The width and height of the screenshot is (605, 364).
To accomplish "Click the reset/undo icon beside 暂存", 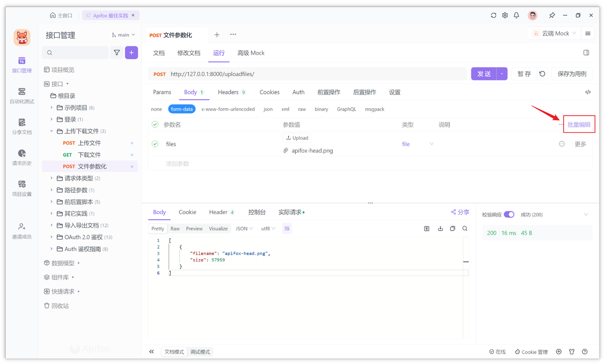I will point(542,74).
